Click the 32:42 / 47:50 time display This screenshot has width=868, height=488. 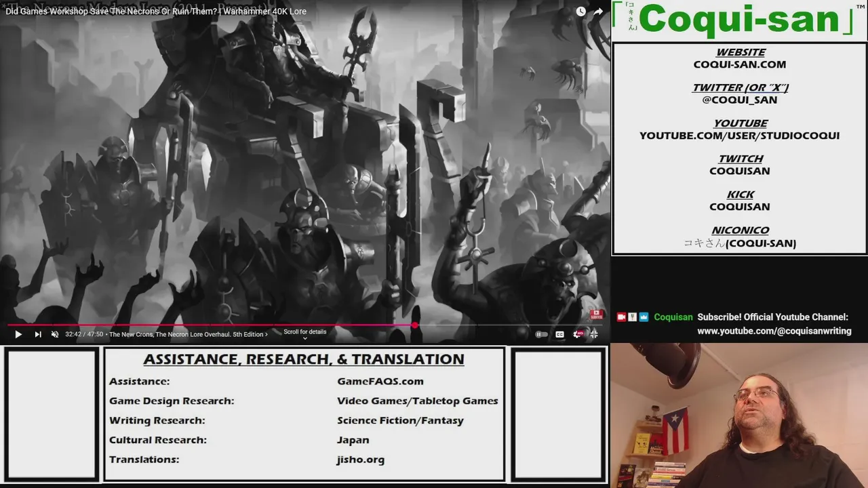coord(84,334)
